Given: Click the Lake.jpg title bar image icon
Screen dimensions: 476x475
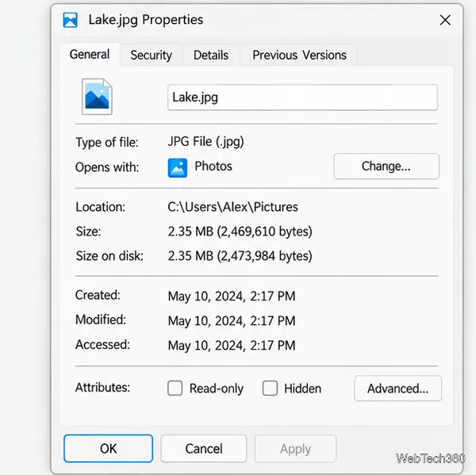Looking at the screenshot, I should (x=70, y=20).
